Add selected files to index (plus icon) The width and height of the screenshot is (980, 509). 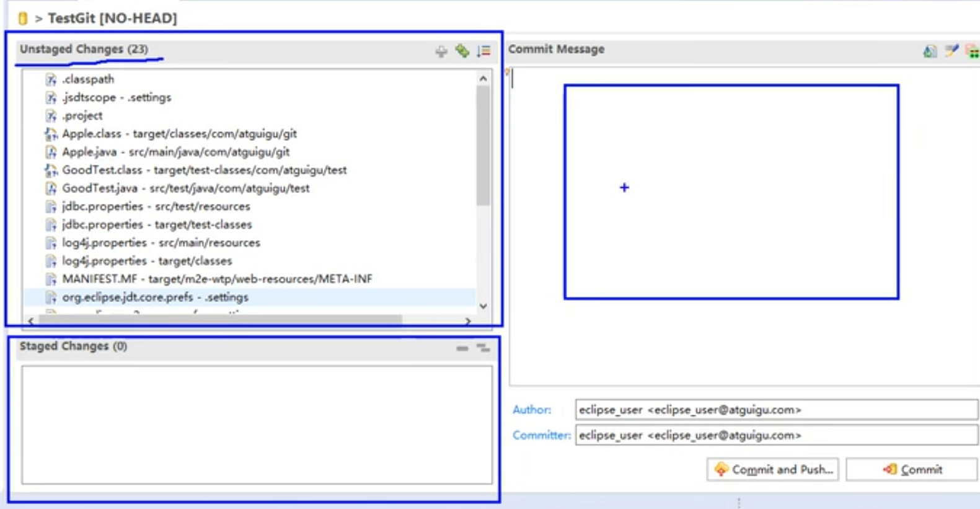(x=441, y=51)
